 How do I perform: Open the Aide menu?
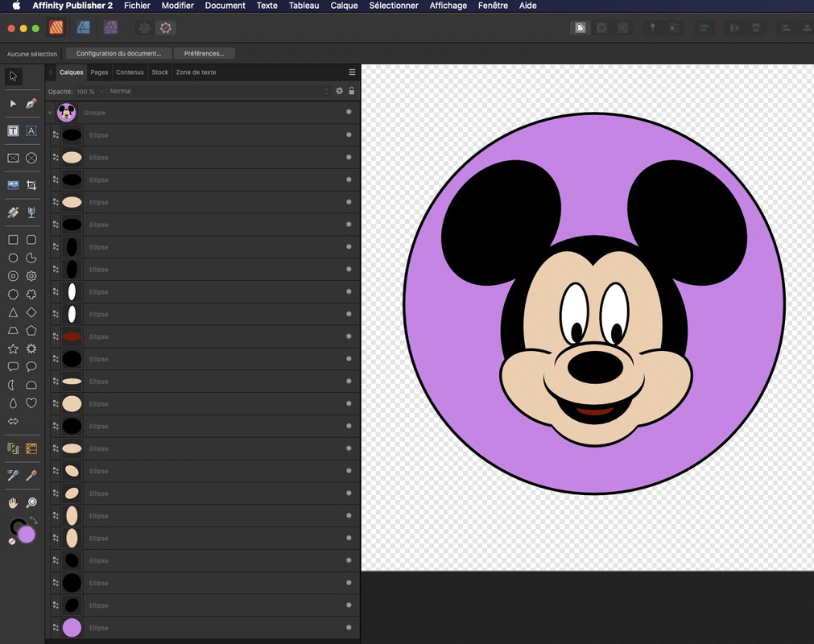(x=527, y=6)
